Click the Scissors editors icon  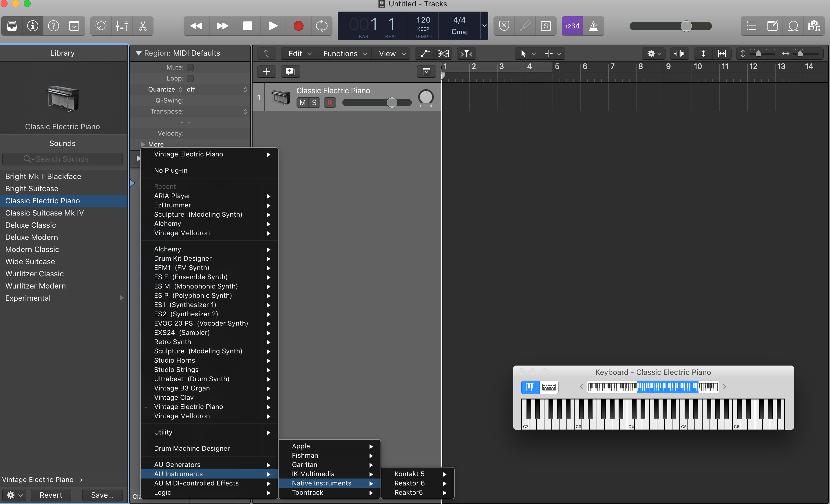143,26
